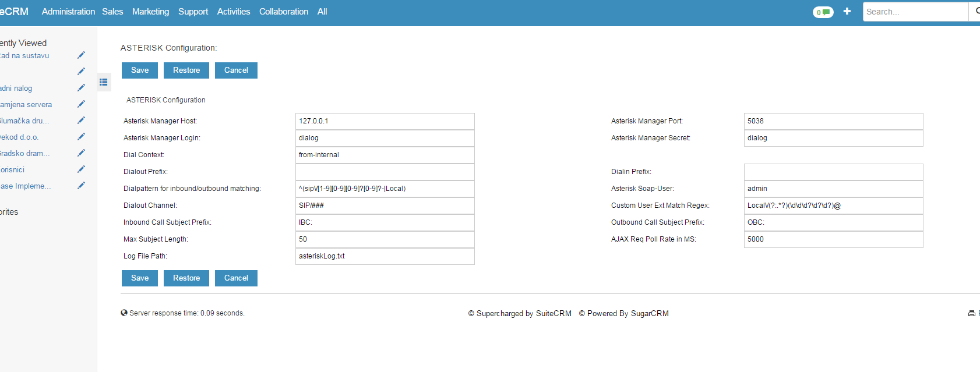This screenshot has width=980, height=372.
Task: Click the edit pencil next to 'ad na sustavu'
Action: (x=81, y=55)
